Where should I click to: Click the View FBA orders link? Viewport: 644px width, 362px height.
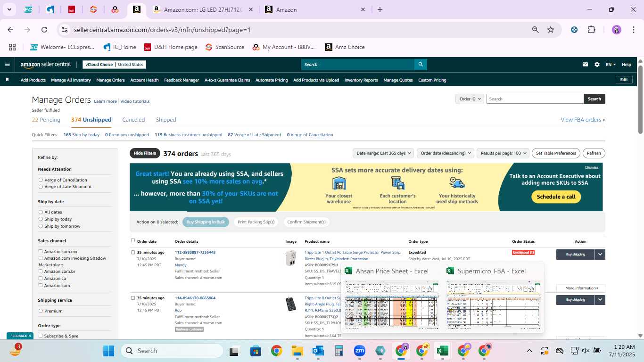[x=583, y=120]
